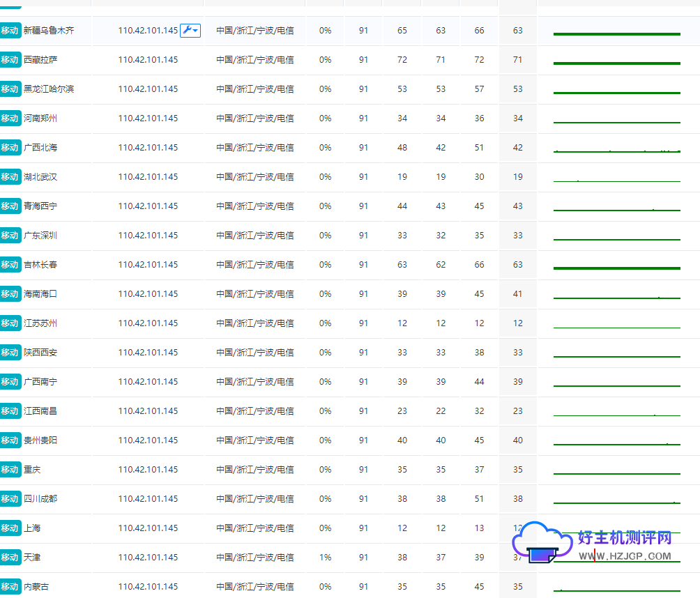Select the 移动 tag for 河南郑州

10,118
